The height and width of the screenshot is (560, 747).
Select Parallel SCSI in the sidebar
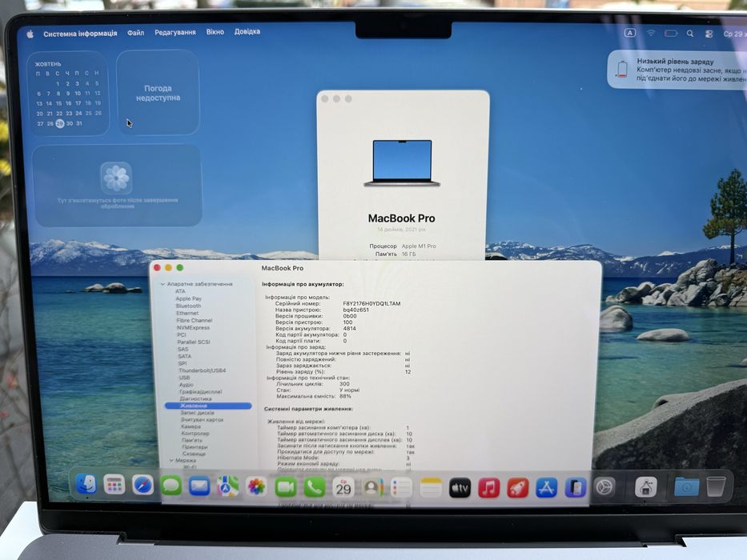click(x=194, y=342)
